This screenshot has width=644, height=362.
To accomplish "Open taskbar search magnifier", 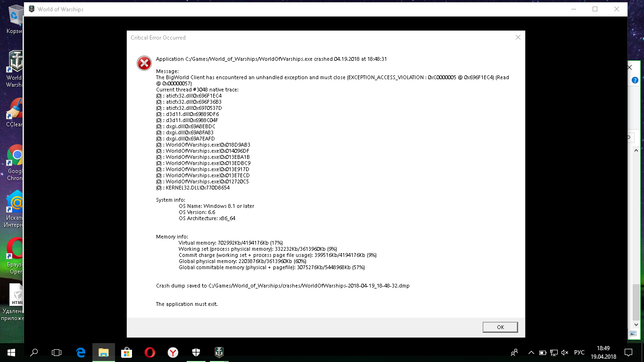I will coord(34,352).
